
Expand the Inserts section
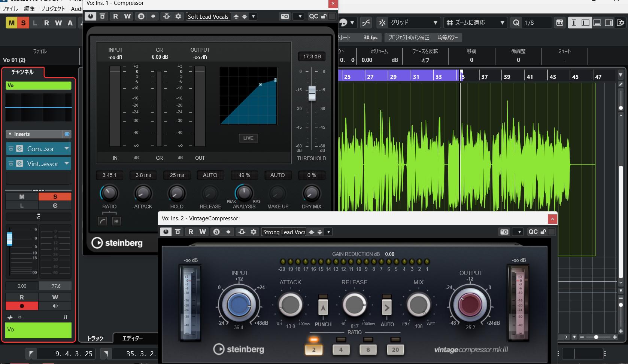[x=10, y=134]
